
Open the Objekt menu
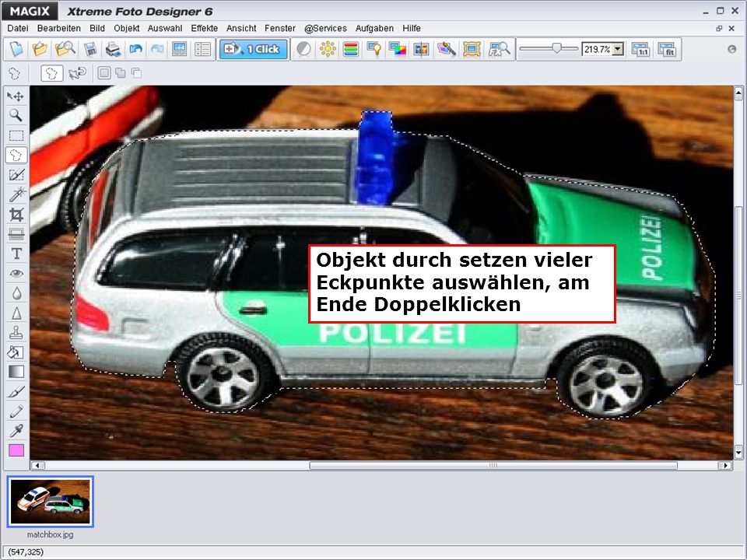click(127, 29)
